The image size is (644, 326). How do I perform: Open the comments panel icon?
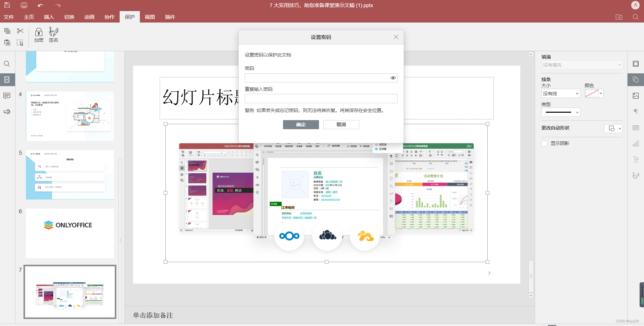pos(7,96)
